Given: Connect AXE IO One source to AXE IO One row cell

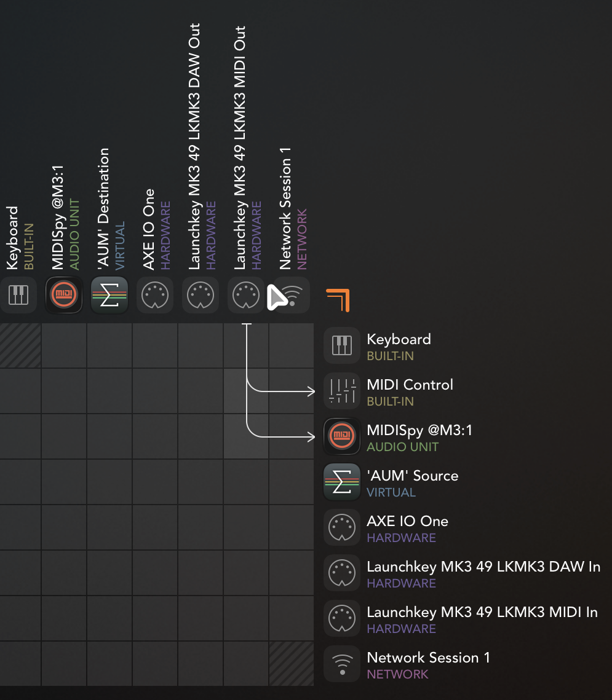Looking at the screenshot, I should pyautogui.click(x=155, y=527).
